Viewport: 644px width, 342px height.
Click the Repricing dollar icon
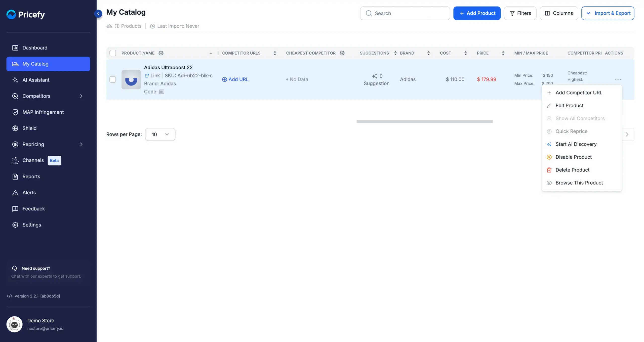[x=15, y=144]
